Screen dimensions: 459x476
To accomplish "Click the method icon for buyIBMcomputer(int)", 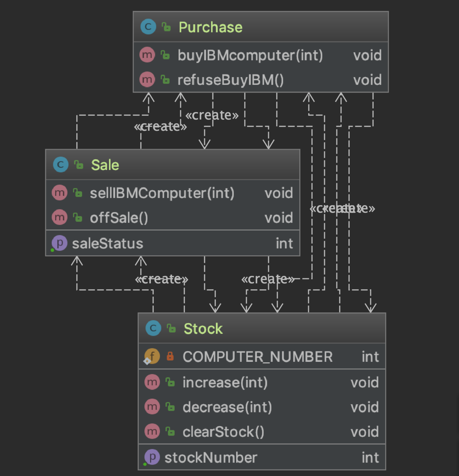I will click(x=147, y=55).
